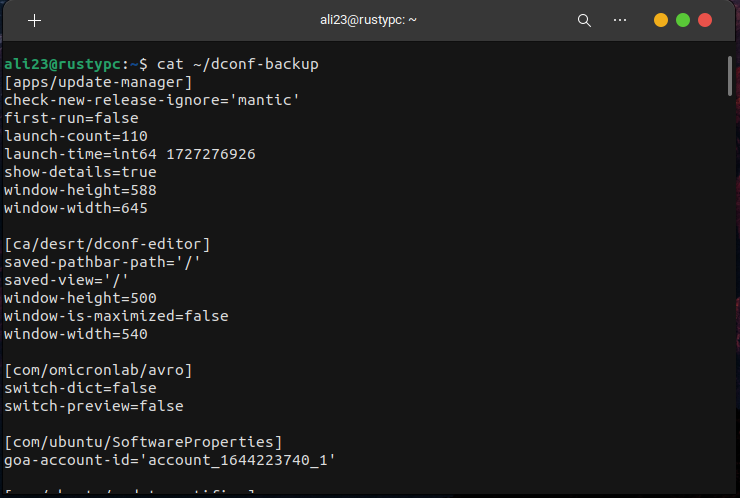Viewport: 740px width, 498px height.
Task: Minimize the window using yellow button
Action: point(661,20)
